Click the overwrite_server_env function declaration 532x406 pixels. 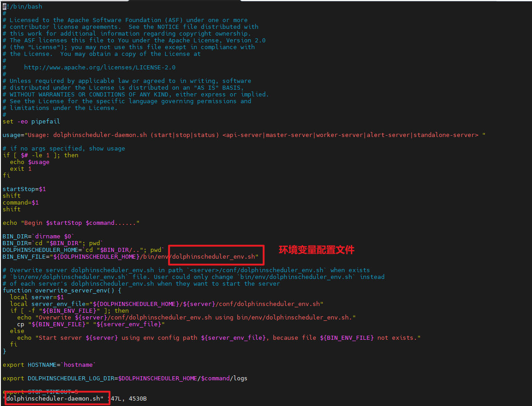[x=61, y=290]
